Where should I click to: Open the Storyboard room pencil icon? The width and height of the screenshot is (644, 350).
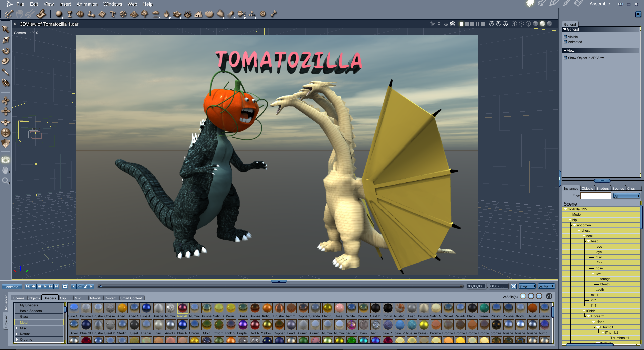(x=554, y=4)
